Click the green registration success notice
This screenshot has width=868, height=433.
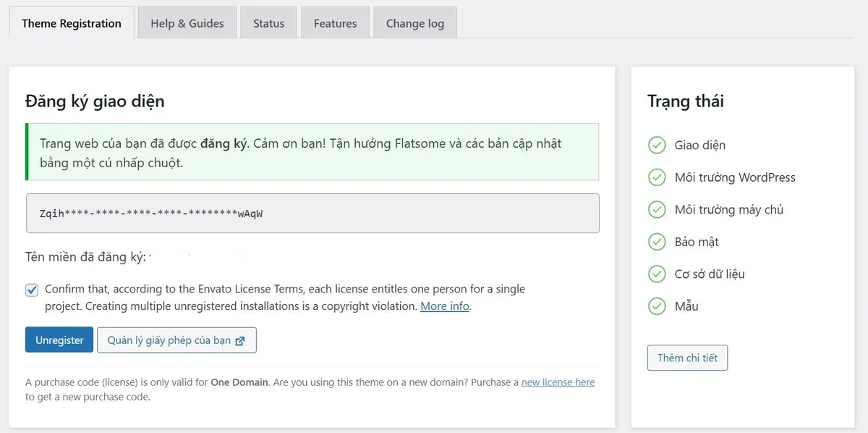coord(312,152)
